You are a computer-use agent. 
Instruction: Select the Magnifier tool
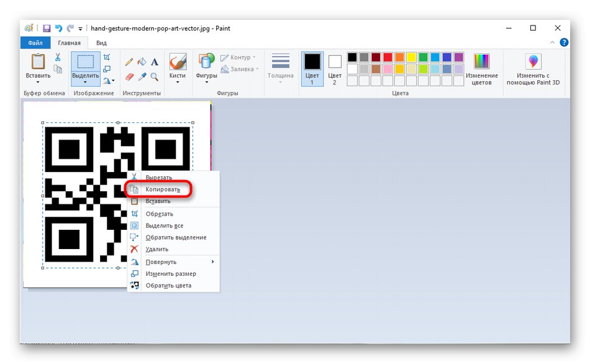tap(154, 77)
